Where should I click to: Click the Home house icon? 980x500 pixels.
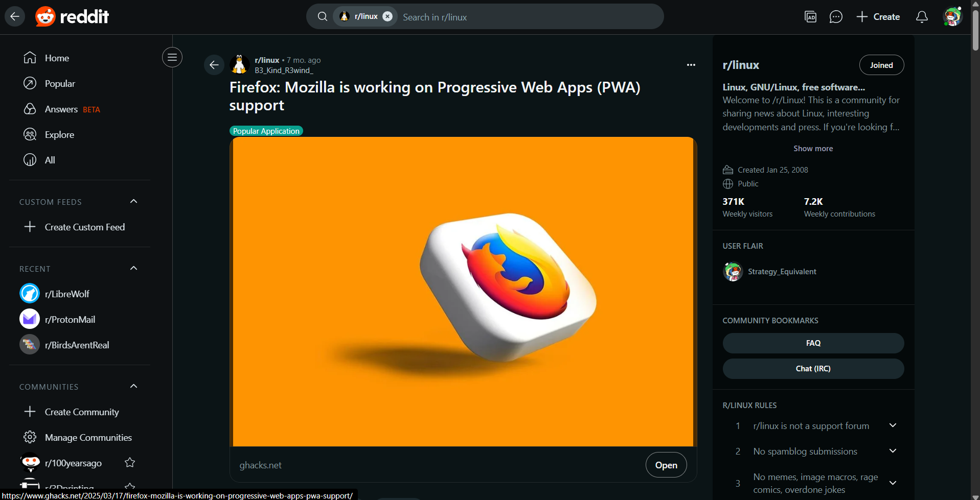click(30, 58)
